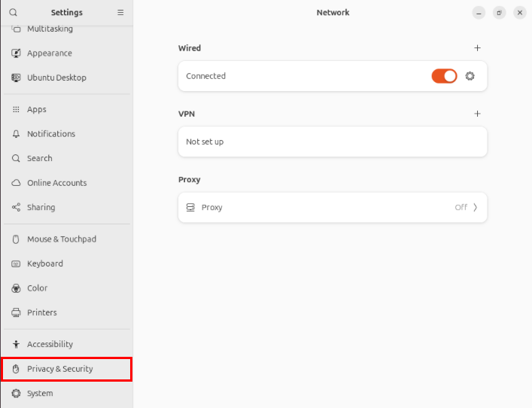
Task: Click the Accessibility person icon
Action: click(16, 344)
